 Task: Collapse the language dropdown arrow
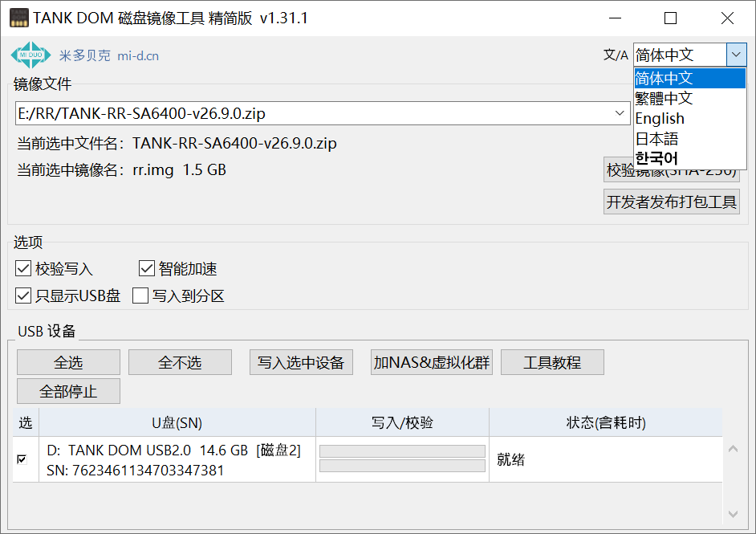point(736,55)
